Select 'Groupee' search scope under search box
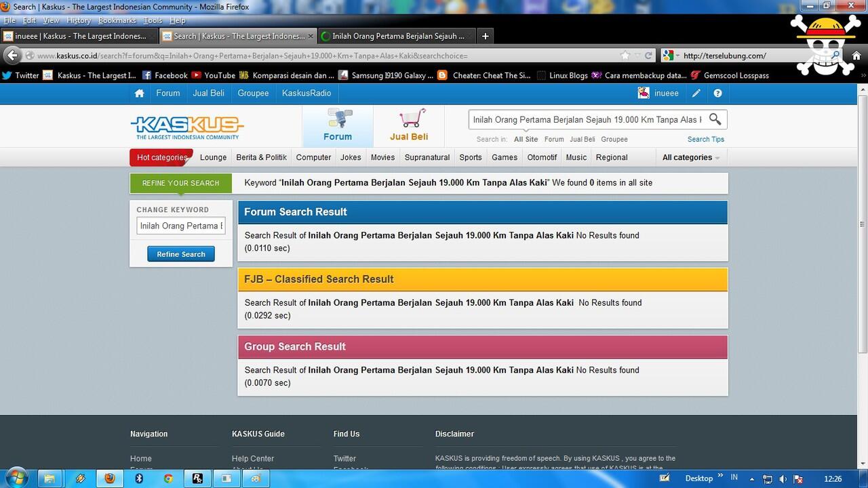The width and height of the screenshot is (868, 488). pos(614,140)
